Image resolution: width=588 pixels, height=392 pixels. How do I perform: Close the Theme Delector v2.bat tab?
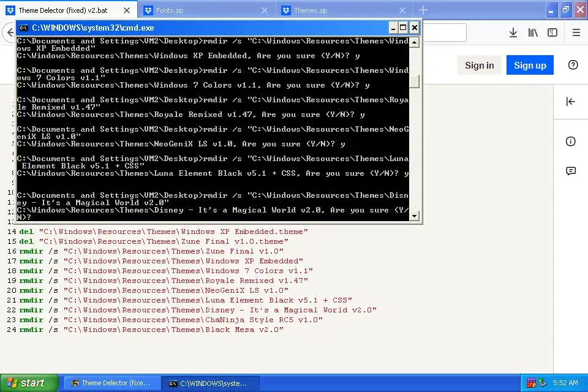[127, 10]
